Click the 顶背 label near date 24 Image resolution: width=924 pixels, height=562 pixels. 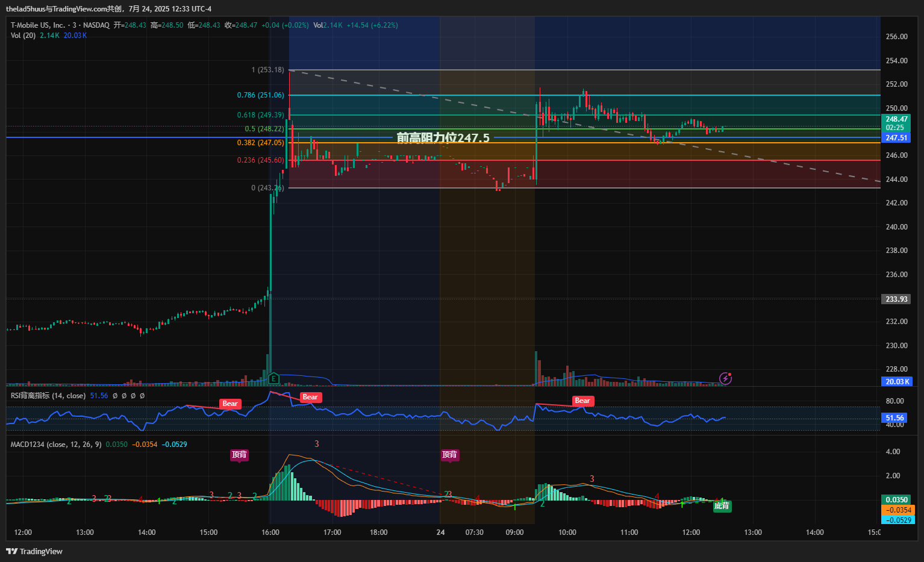(450, 455)
